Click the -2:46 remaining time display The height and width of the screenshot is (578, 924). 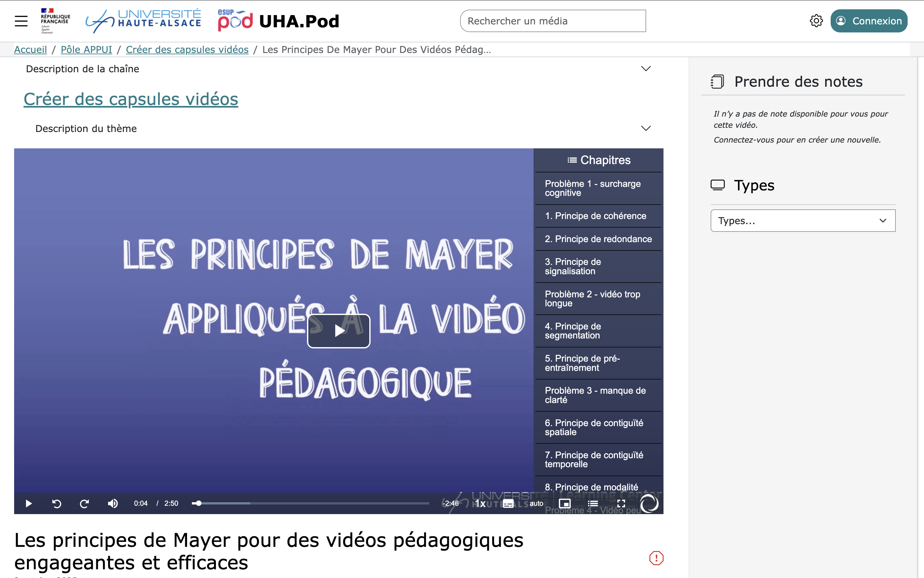[450, 504]
